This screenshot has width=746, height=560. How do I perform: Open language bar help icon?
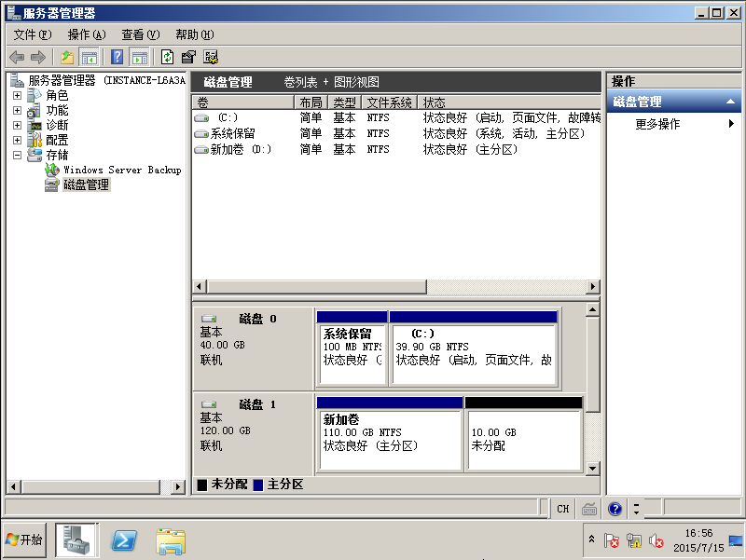[x=615, y=509]
